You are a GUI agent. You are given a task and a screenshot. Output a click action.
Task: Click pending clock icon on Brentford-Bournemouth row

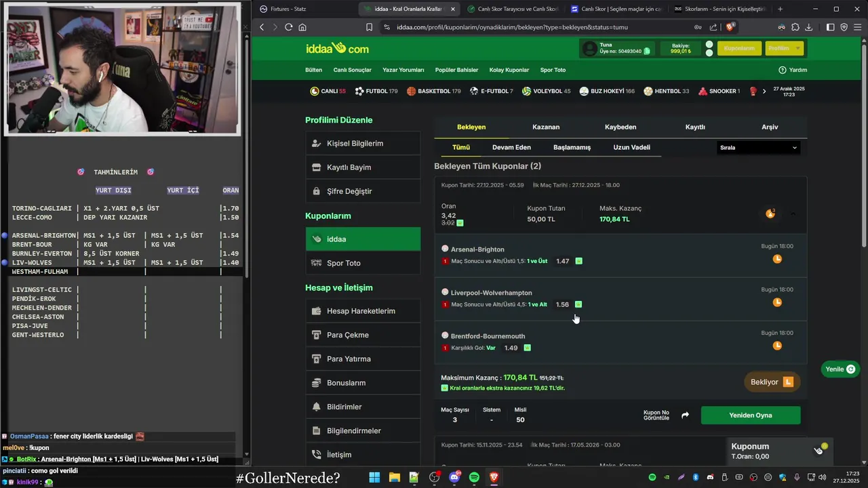[x=777, y=346]
